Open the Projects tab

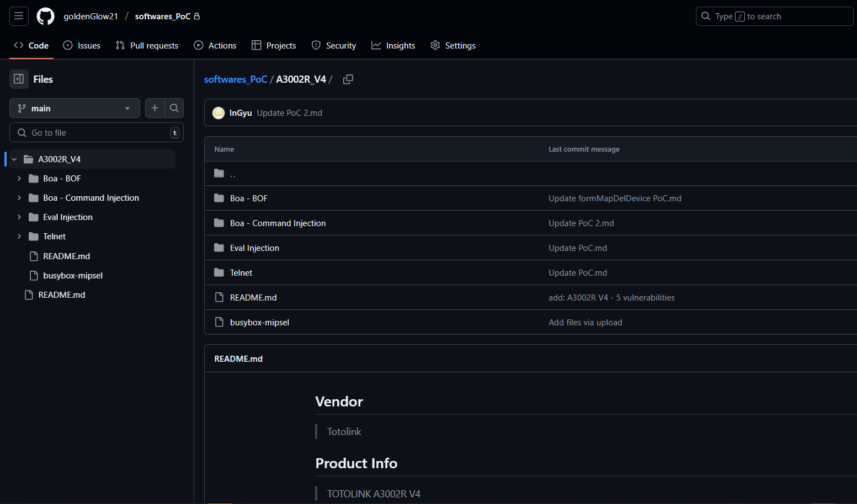click(274, 46)
